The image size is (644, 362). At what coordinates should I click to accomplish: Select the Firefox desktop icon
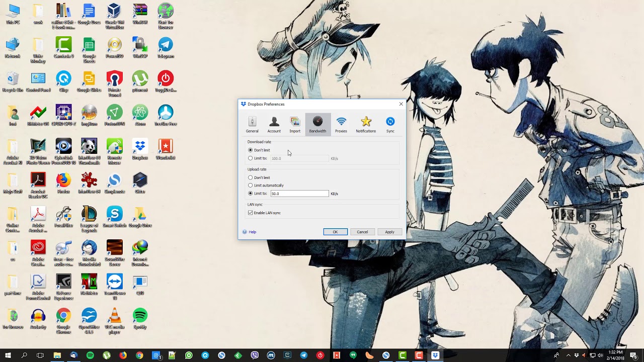(63, 184)
